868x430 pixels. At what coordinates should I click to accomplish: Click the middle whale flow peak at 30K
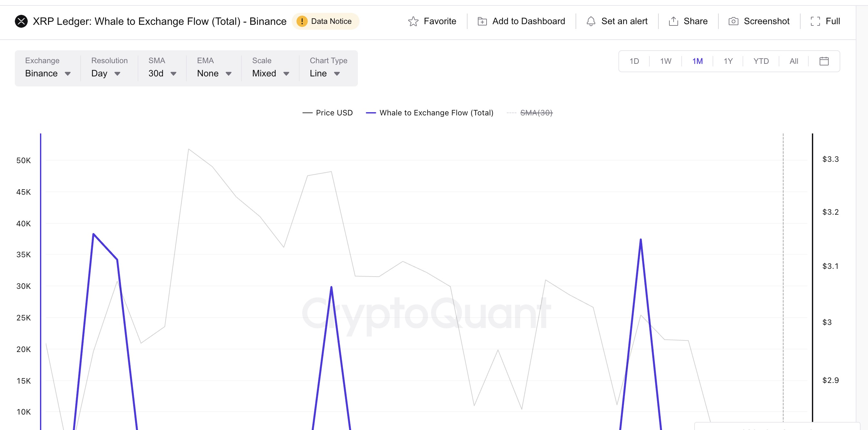click(x=331, y=287)
